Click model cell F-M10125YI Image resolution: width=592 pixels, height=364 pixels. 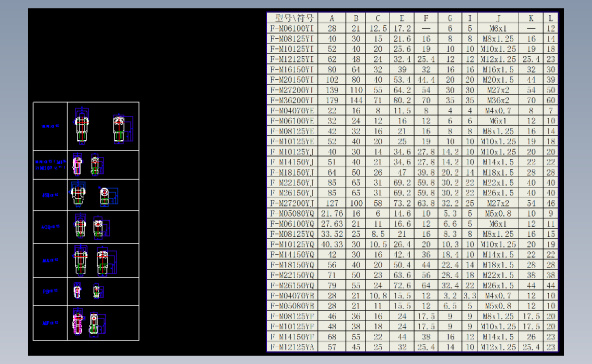[x=293, y=49]
